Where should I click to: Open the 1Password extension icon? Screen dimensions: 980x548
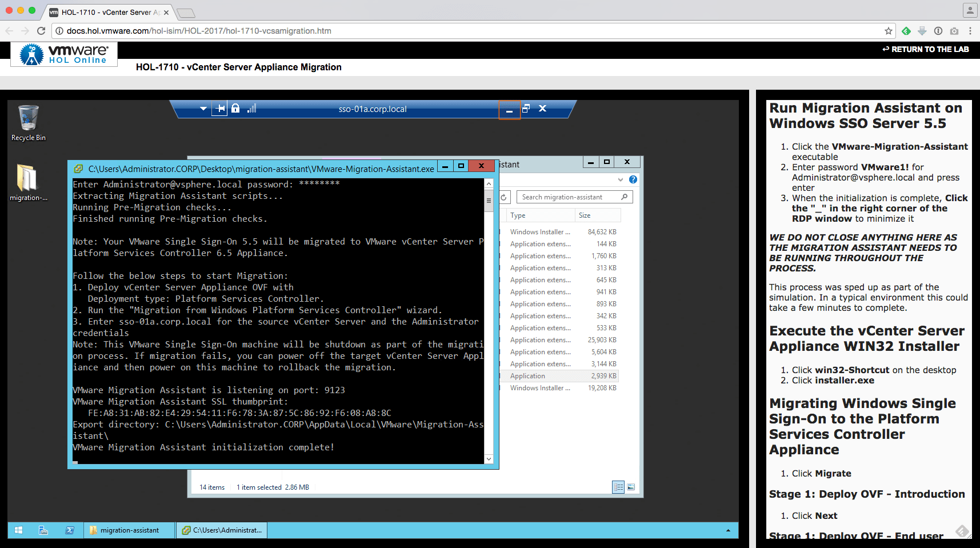click(938, 31)
